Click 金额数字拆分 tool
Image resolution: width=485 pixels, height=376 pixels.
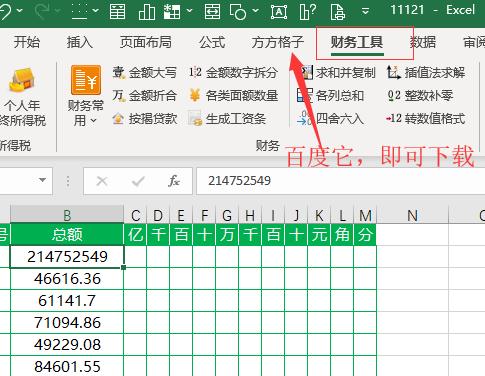[233, 72]
